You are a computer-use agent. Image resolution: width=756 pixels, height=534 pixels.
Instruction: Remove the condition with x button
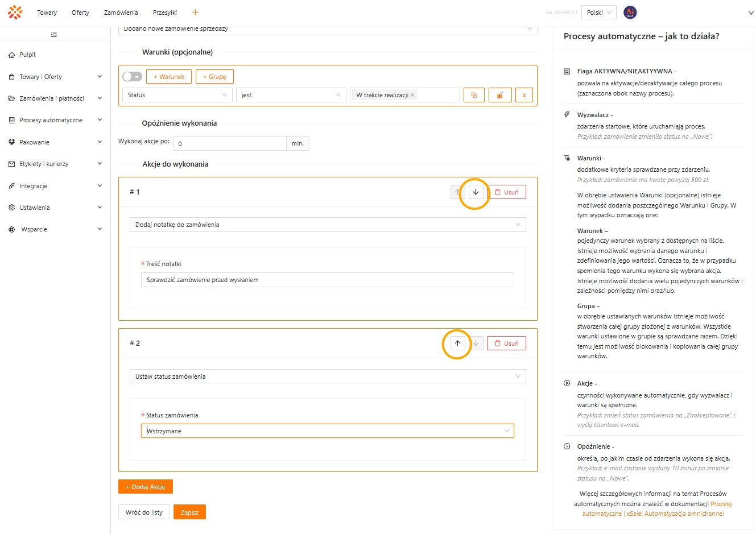[x=524, y=96]
